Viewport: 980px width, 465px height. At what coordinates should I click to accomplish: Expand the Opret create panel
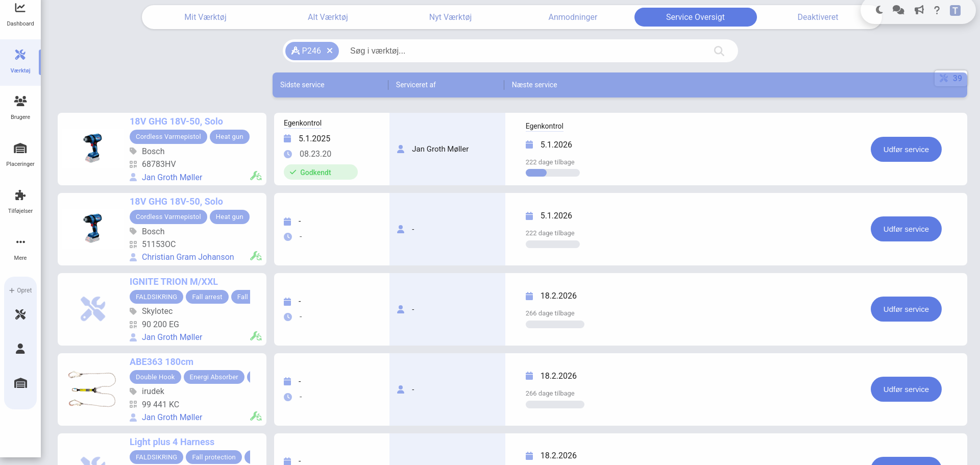pos(20,290)
